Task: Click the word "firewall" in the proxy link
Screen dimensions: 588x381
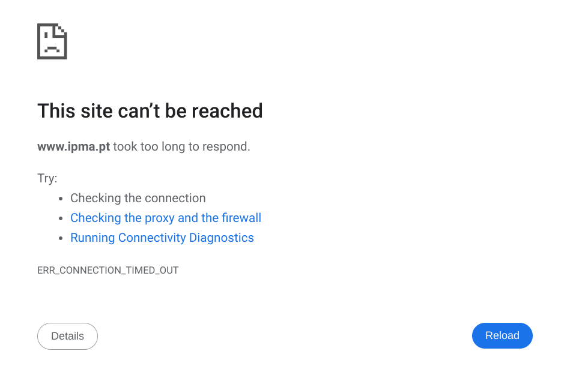Action: click(241, 218)
